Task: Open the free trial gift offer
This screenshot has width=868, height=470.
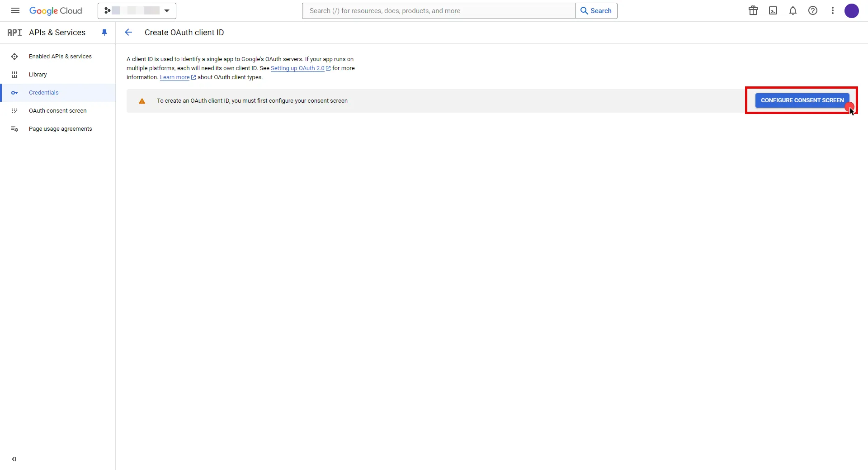Action: click(753, 10)
